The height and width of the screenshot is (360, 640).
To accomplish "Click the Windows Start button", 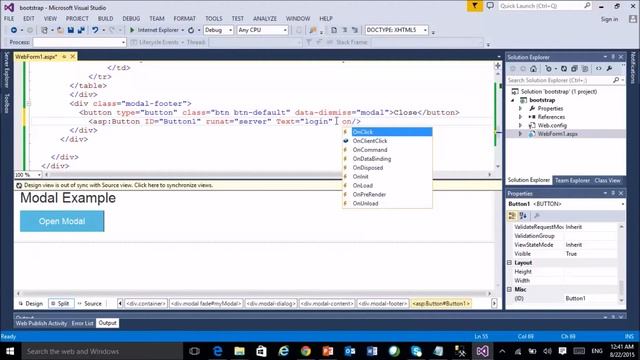I will click(x=10, y=351).
